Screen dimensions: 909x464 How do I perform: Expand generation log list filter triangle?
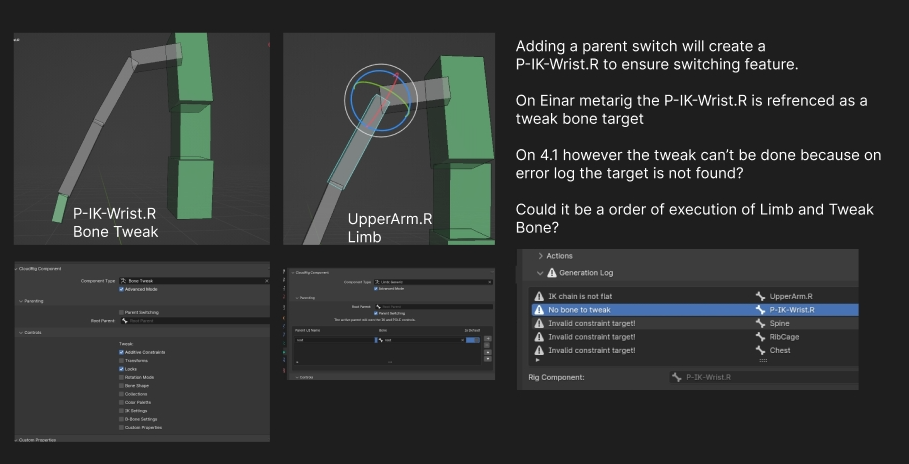click(x=537, y=360)
